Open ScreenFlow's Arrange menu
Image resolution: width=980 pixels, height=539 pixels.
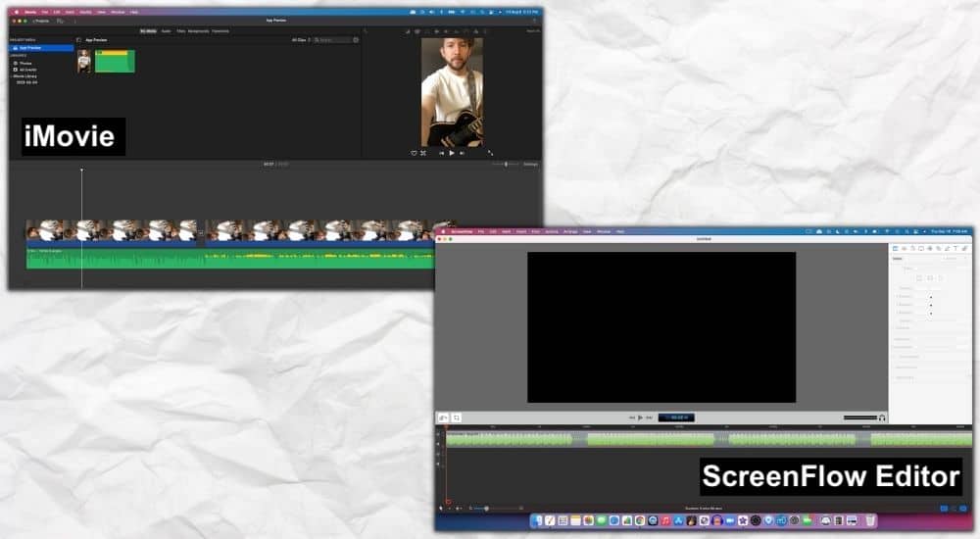click(570, 231)
